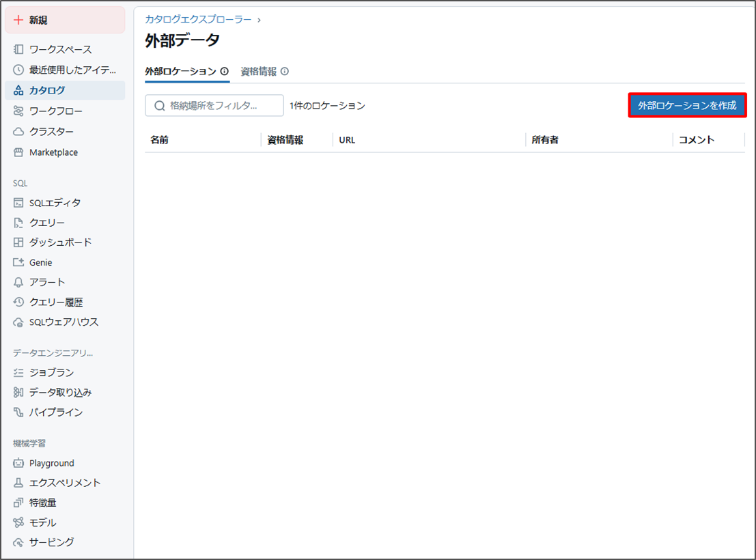Select the 外部ロケーション tab
Screen dimensions: 756x560
pos(180,71)
